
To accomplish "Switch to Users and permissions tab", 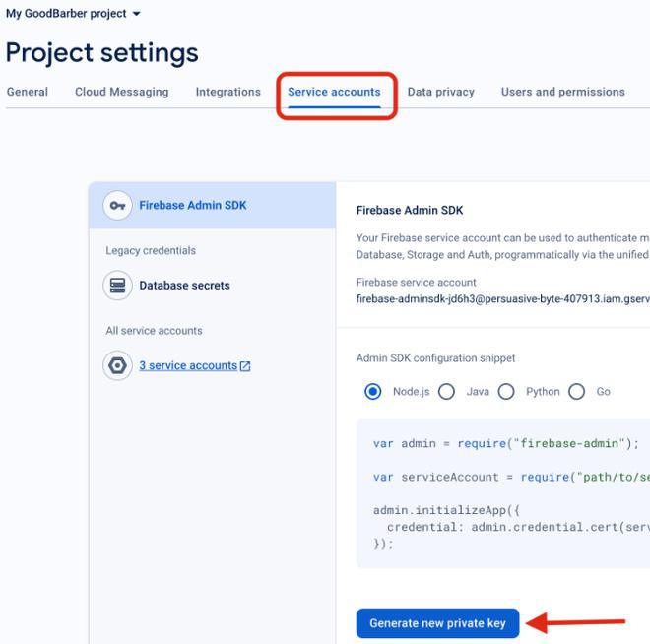I will 562,92.
